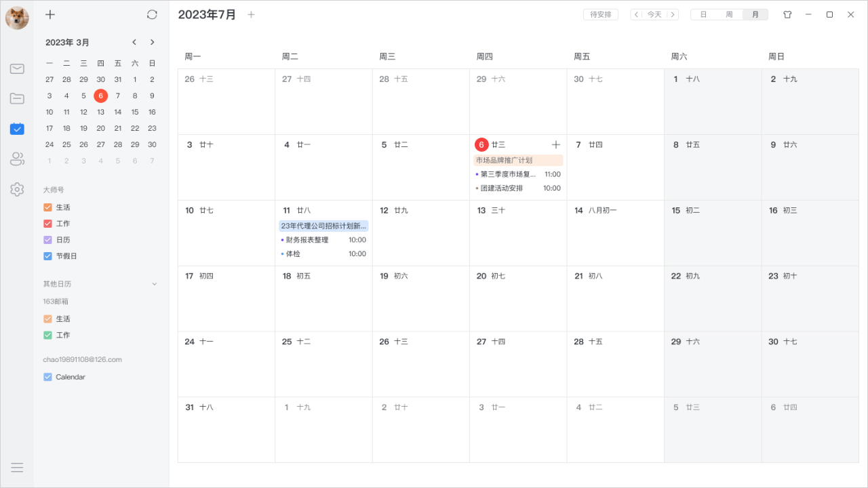Viewport: 868px width, 488px height.
Task: Click the hamburger menu icon at bottom left
Action: [x=17, y=467]
